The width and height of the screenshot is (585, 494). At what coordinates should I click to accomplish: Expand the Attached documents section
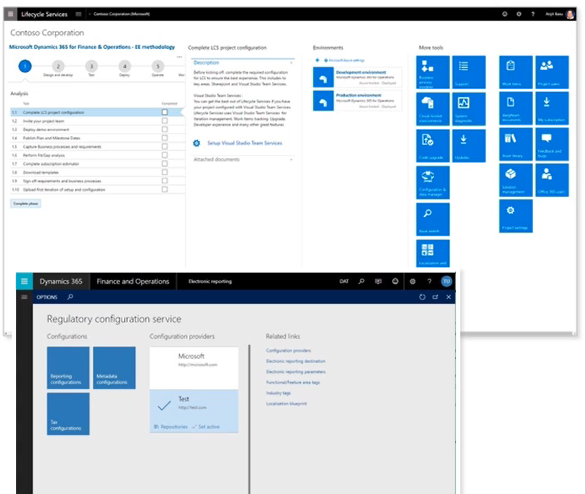point(291,160)
